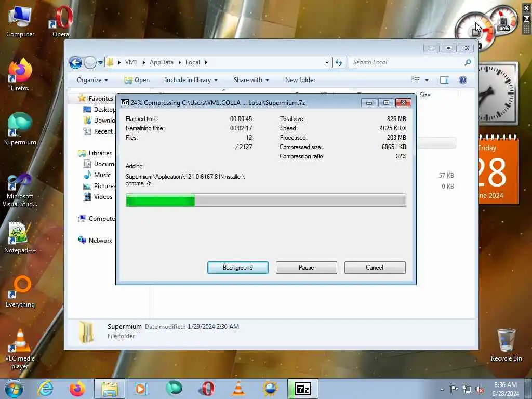Screen dimensions: 532x399
Task: Refresh the Local folder view
Action: tap(339, 62)
